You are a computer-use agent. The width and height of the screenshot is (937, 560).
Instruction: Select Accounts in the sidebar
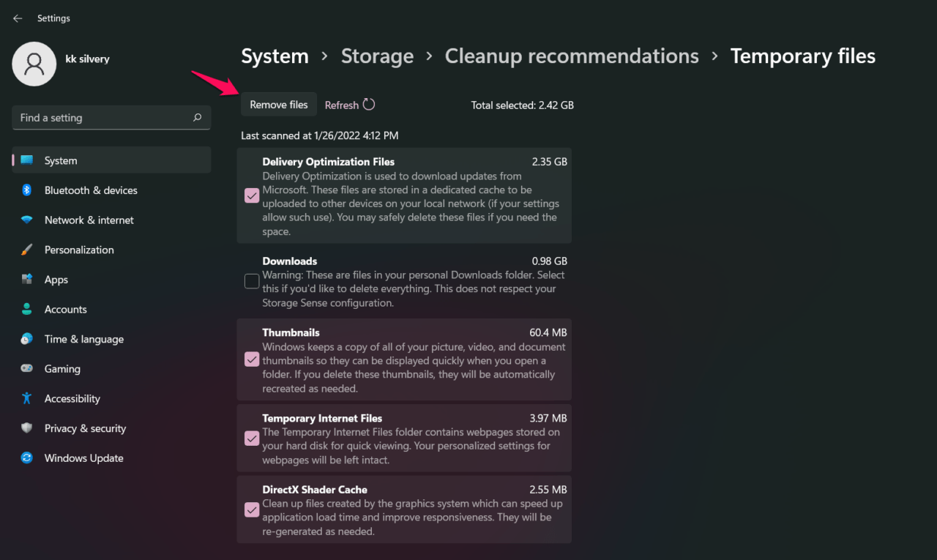pyautogui.click(x=65, y=310)
